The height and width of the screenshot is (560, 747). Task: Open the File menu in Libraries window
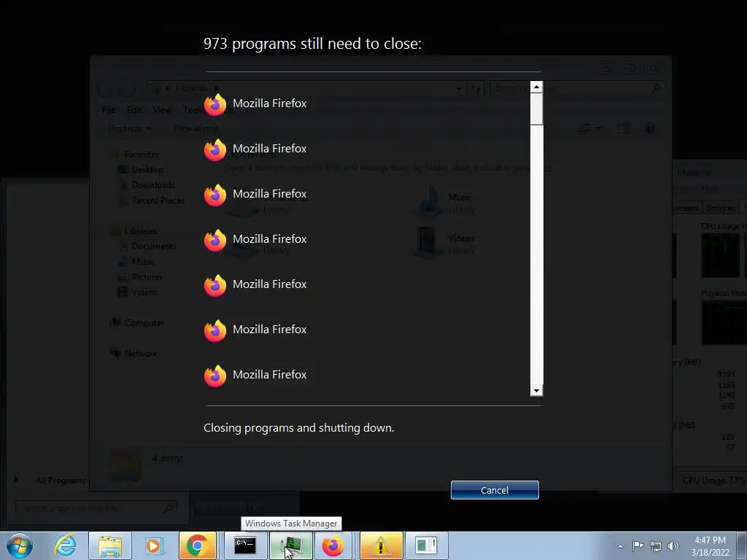coord(109,110)
